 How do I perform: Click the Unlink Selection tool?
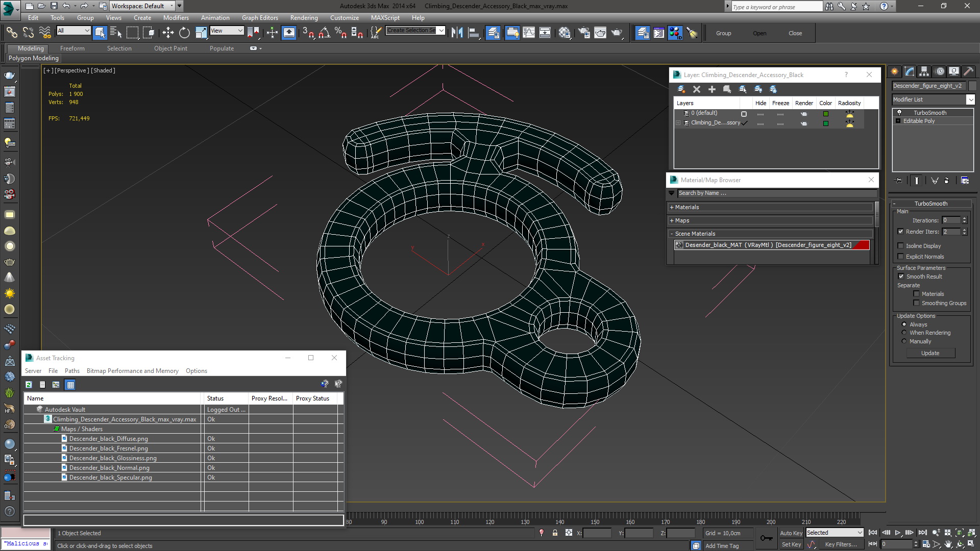[28, 33]
